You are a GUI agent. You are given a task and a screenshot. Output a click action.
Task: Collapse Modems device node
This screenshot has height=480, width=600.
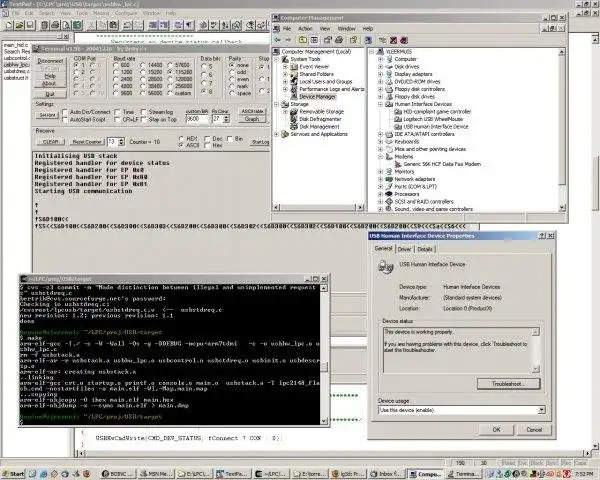380,157
